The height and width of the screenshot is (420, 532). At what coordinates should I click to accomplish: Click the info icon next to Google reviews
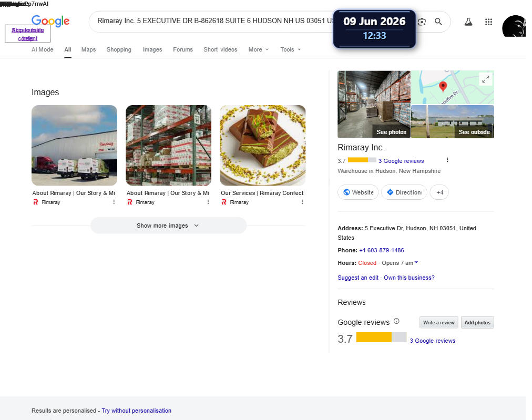pyautogui.click(x=396, y=321)
